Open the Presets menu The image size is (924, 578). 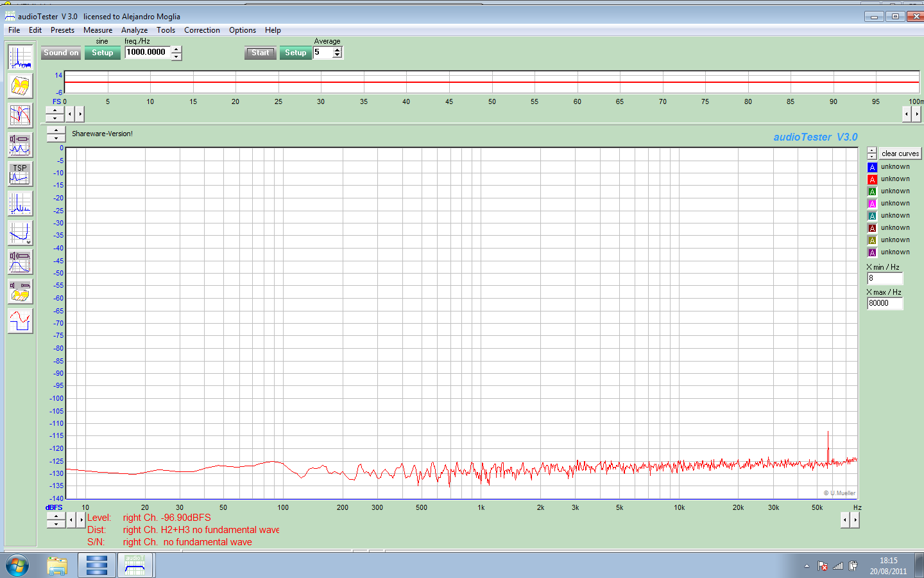click(62, 30)
